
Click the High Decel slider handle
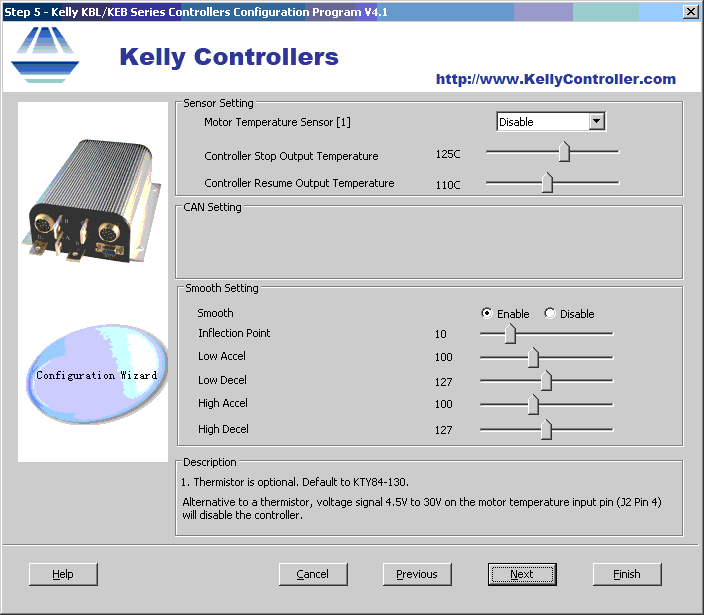click(546, 430)
